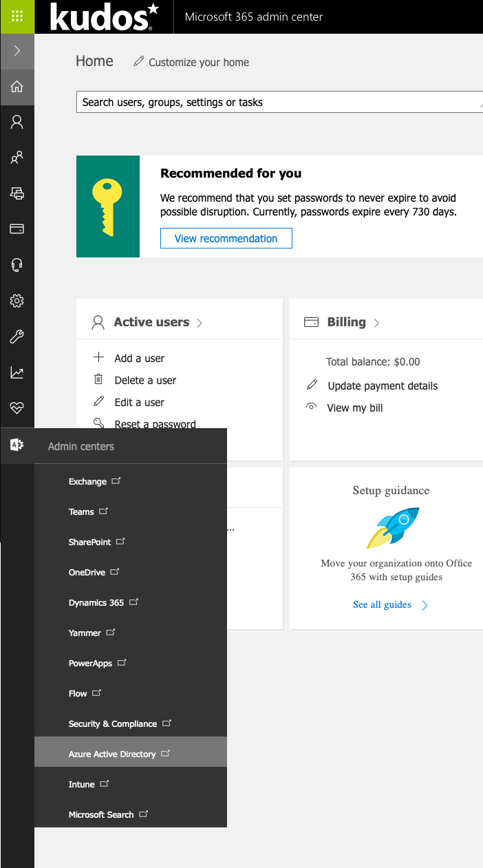
Task: Open the Billing card icon in sidebar
Action: click(17, 229)
